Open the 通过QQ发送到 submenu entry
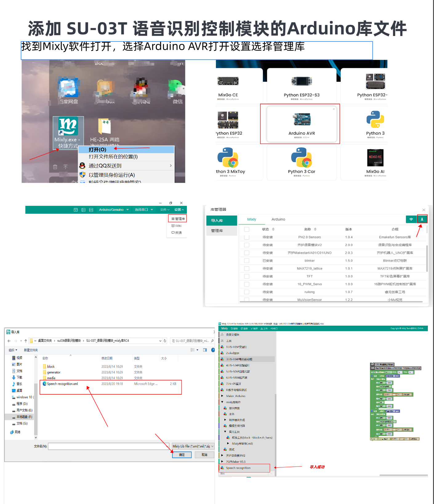Viewport: 434px width, 504px height. tap(126, 166)
